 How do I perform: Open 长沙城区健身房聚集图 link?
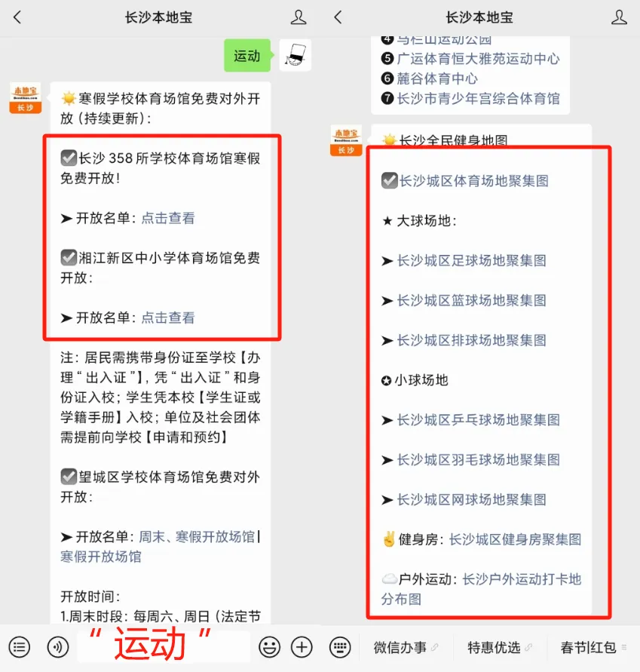click(515, 539)
